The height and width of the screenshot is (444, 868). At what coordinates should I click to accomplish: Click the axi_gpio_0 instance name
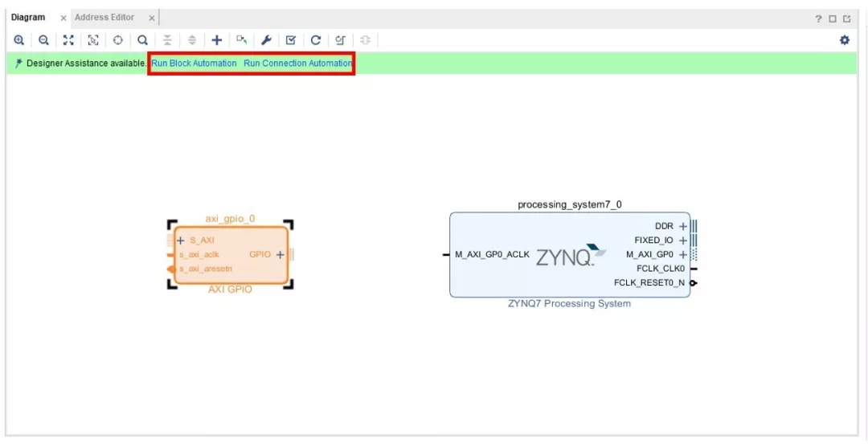point(231,219)
